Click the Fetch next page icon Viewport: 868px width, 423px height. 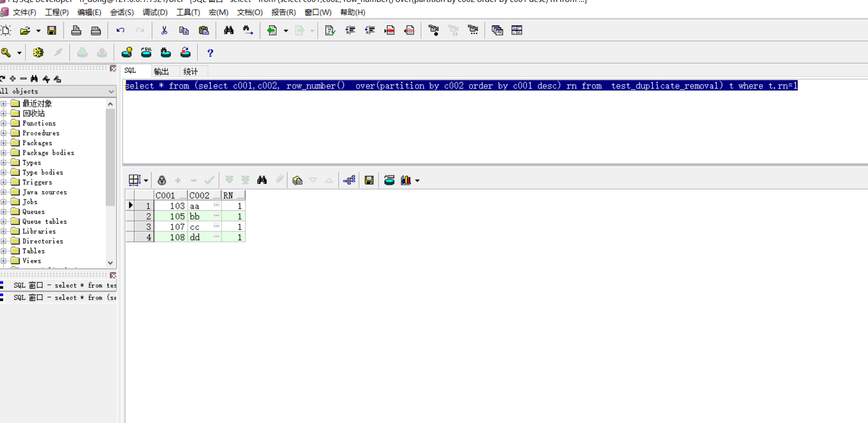coord(229,180)
